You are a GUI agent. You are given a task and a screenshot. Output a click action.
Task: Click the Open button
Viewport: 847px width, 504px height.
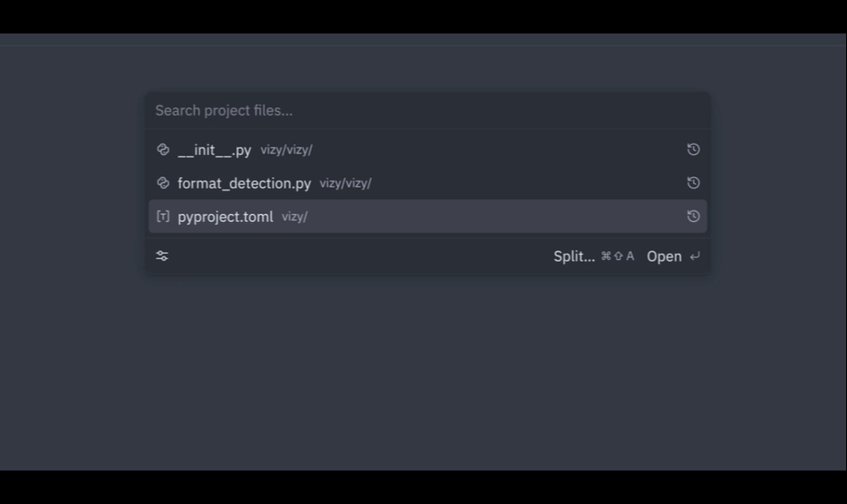pyautogui.click(x=664, y=256)
